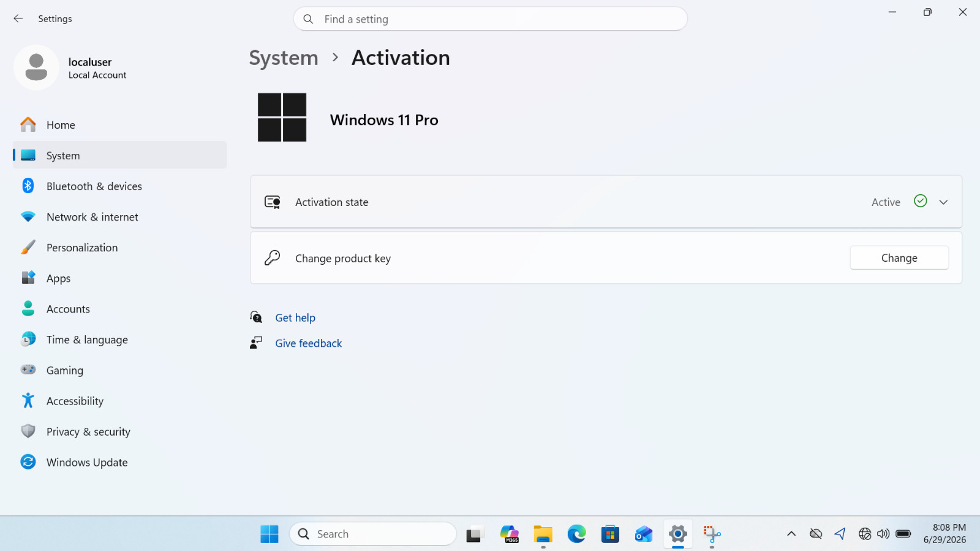Click the Change product key label
This screenshot has width=980, height=551.
(x=343, y=259)
